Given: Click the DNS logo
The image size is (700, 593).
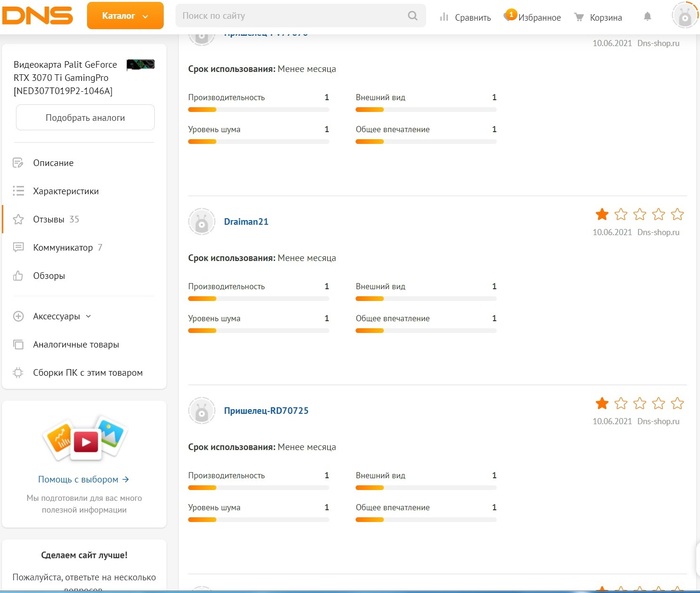Looking at the screenshot, I should coord(37,15).
